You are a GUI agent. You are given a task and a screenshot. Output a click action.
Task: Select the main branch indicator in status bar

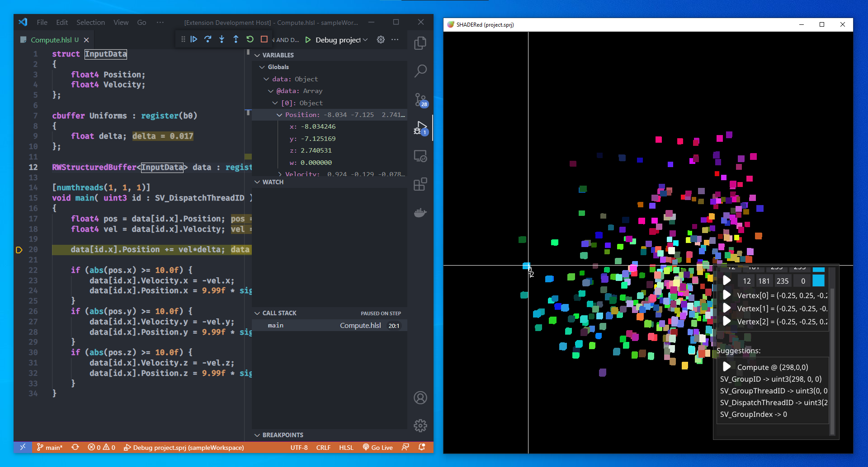50,447
